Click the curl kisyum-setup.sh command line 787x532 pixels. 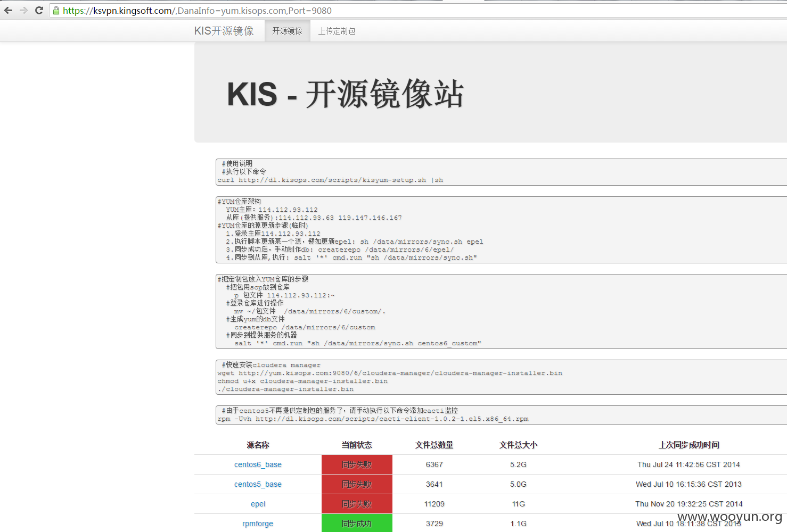point(330,180)
